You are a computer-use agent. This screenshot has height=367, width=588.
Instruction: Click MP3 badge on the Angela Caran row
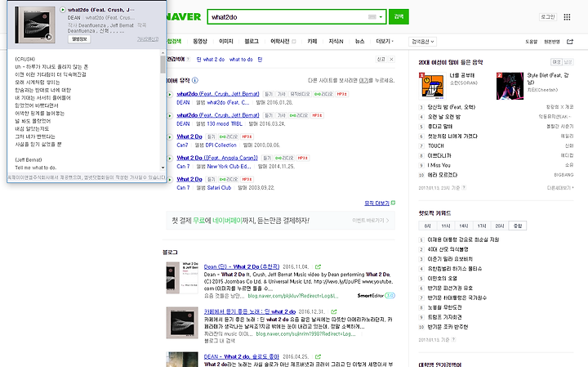point(303,158)
